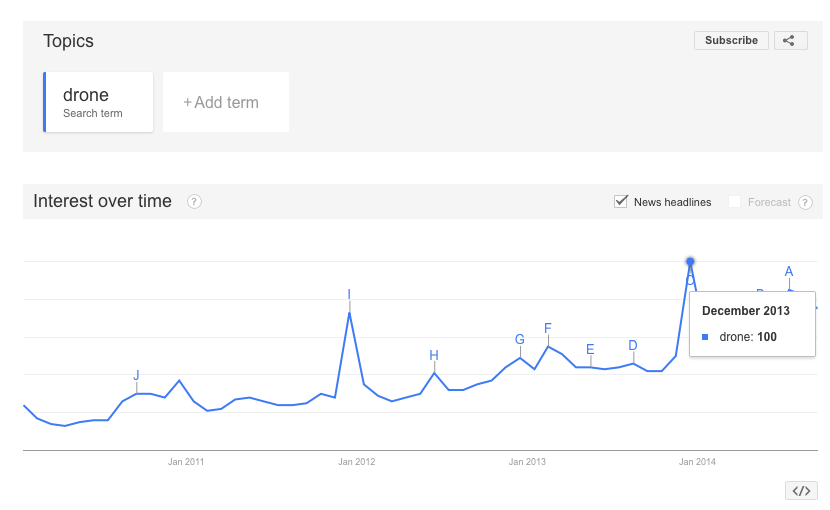Click news headline marker J
830x510 pixels.
[x=137, y=375]
